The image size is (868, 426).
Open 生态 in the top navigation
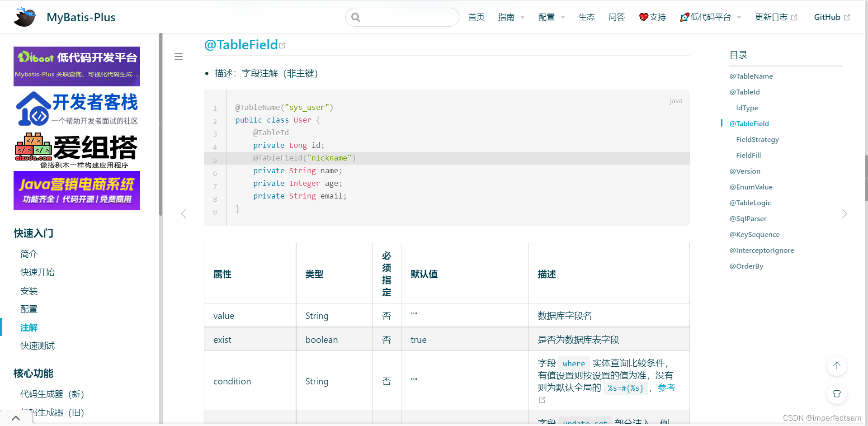click(x=587, y=17)
